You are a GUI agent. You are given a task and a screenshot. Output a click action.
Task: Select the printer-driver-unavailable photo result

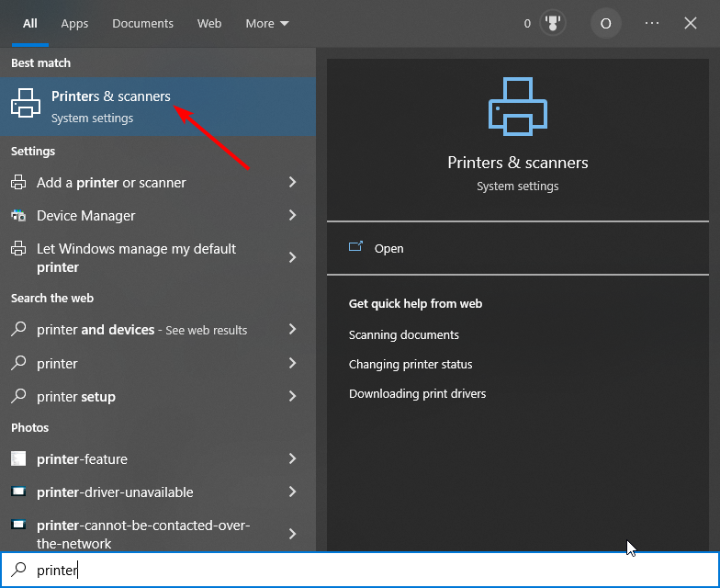coord(158,492)
